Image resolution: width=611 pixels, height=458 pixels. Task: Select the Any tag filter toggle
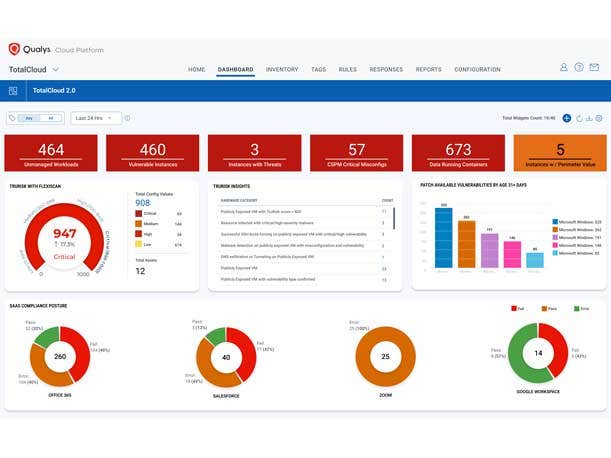coord(30,118)
